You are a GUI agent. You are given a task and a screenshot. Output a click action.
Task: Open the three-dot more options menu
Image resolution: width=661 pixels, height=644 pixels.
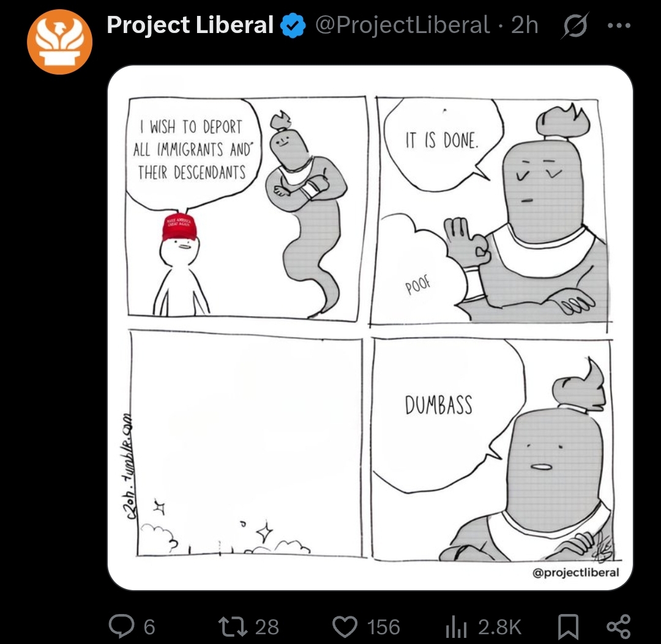tap(619, 25)
